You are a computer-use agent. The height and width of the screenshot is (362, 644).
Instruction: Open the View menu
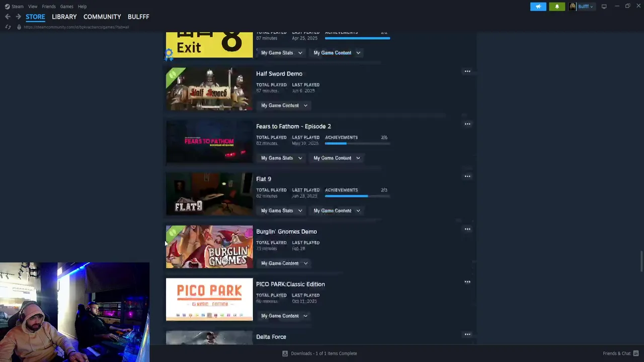tap(33, 7)
